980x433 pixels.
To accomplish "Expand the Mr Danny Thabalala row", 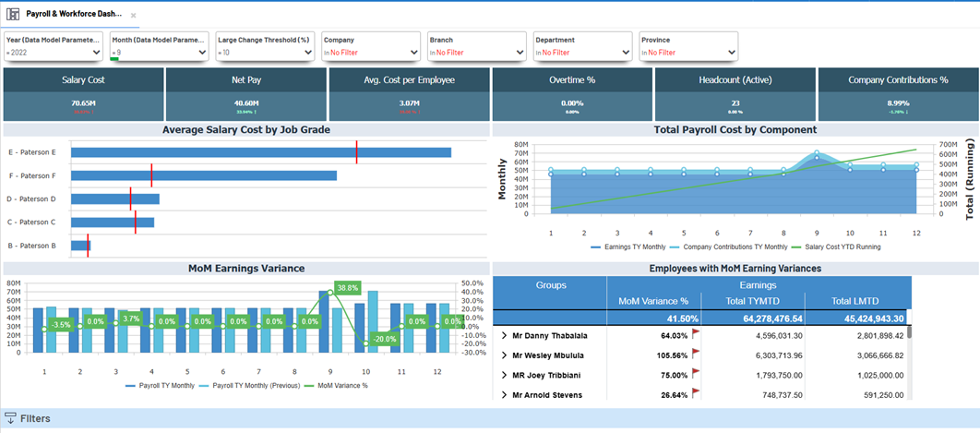I will point(504,335).
